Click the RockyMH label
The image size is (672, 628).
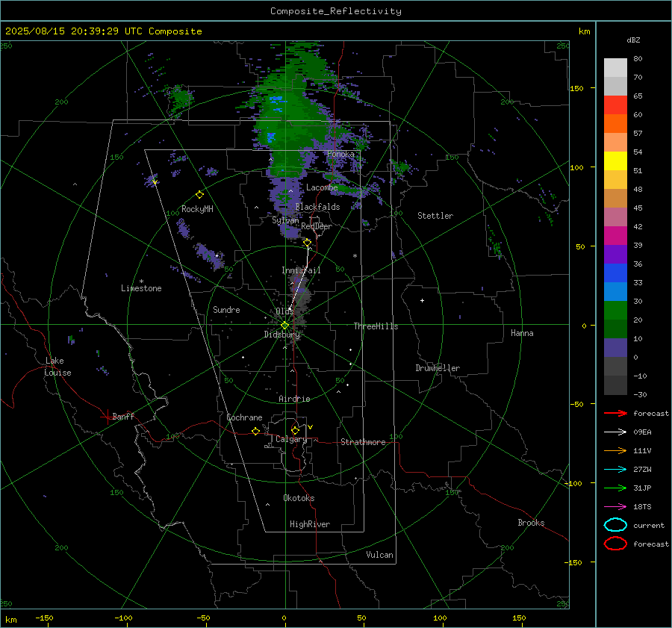(x=197, y=209)
